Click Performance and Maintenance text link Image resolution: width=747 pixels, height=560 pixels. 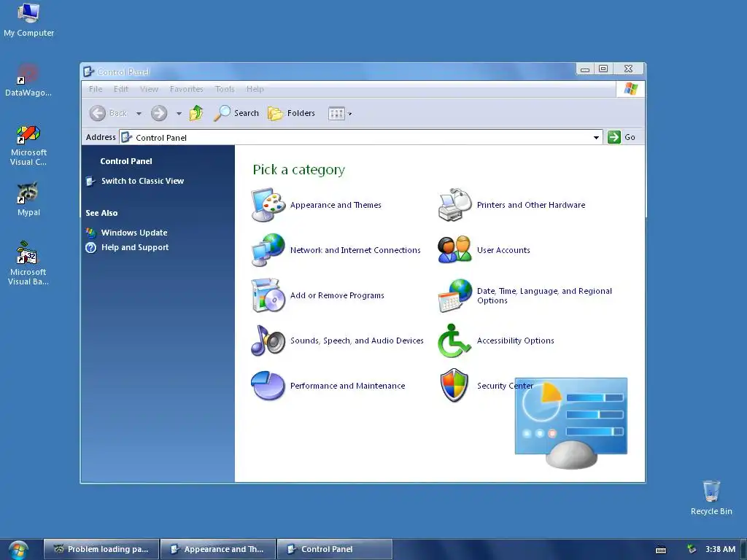click(348, 386)
